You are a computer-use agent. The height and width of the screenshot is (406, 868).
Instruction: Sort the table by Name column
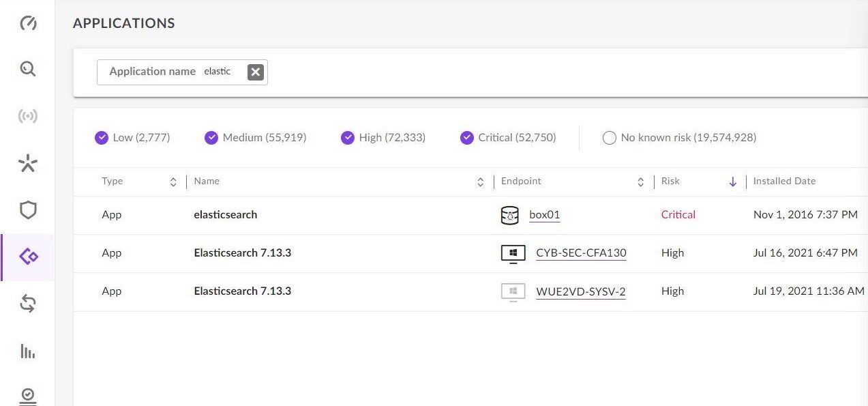click(x=480, y=182)
